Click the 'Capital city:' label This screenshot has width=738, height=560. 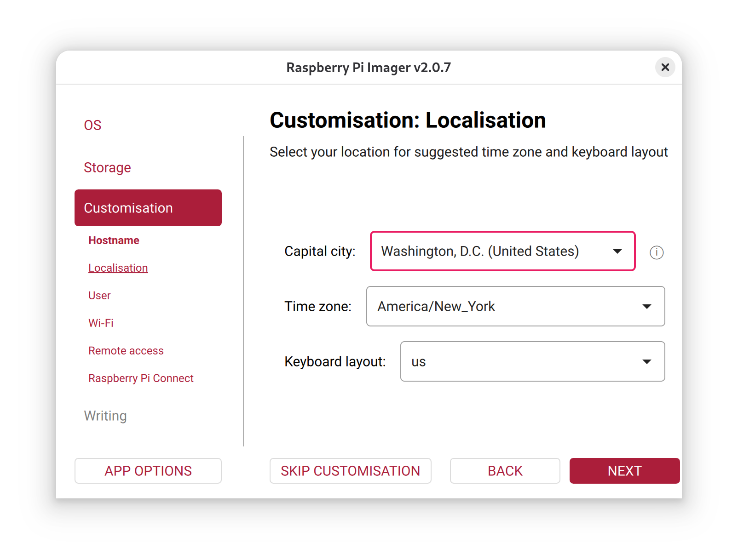pyautogui.click(x=320, y=251)
